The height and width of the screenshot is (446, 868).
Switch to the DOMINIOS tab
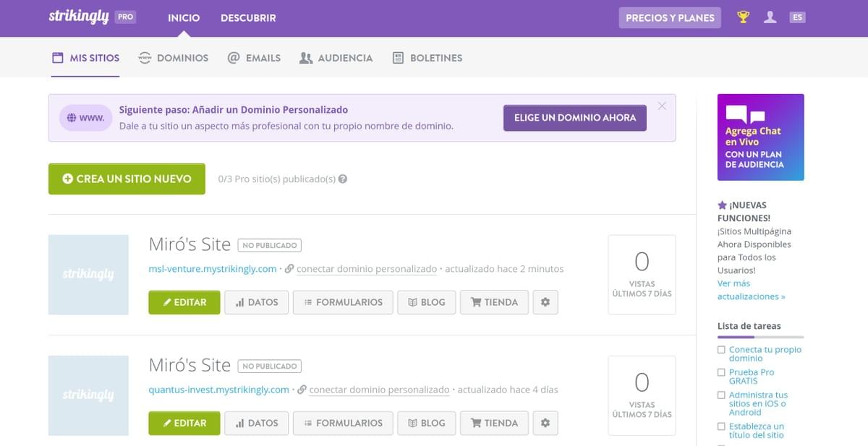[173, 58]
